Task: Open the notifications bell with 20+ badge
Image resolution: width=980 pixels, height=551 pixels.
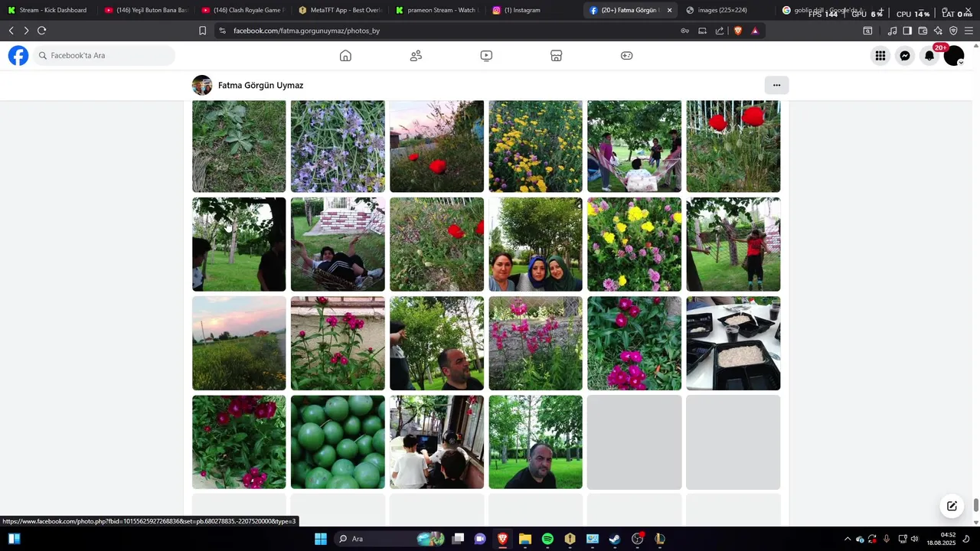Action: tap(929, 56)
